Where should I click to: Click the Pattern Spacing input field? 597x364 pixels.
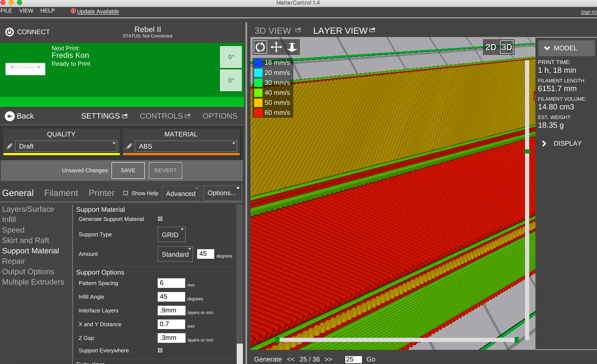[x=171, y=283]
